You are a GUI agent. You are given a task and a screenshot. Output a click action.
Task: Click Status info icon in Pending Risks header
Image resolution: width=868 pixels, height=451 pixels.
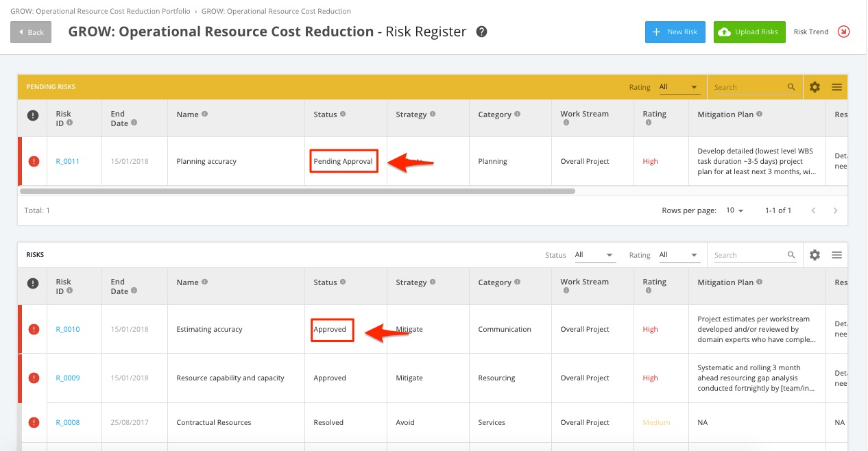(343, 114)
